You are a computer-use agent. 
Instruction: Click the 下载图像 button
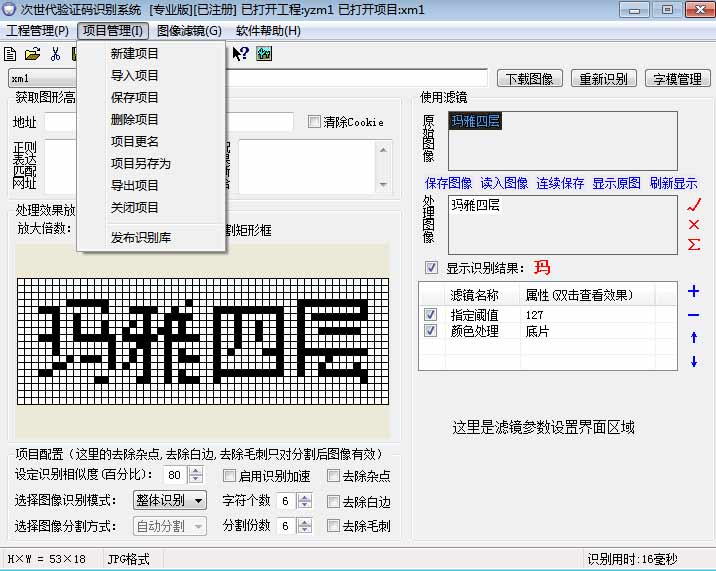coord(531,78)
